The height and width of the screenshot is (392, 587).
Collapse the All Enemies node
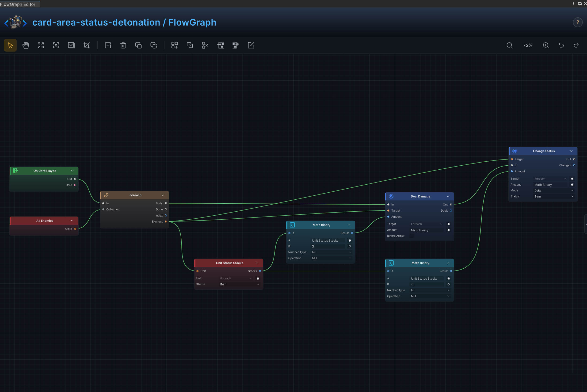point(72,221)
